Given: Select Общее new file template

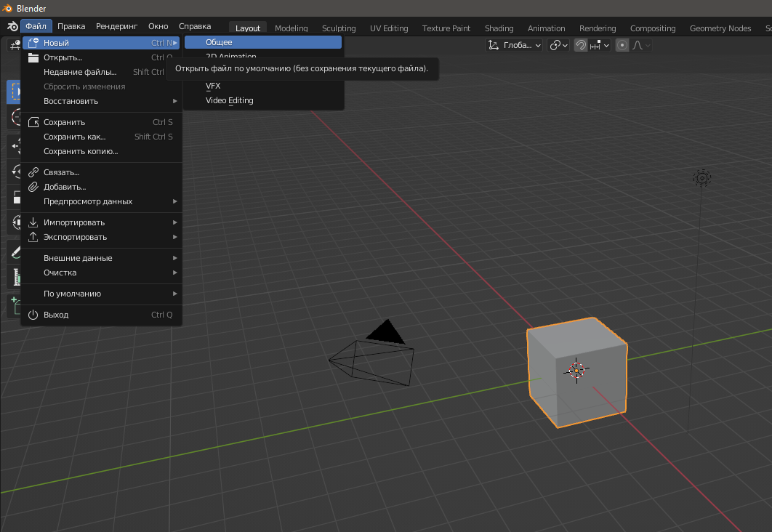Looking at the screenshot, I should coord(263,42).
